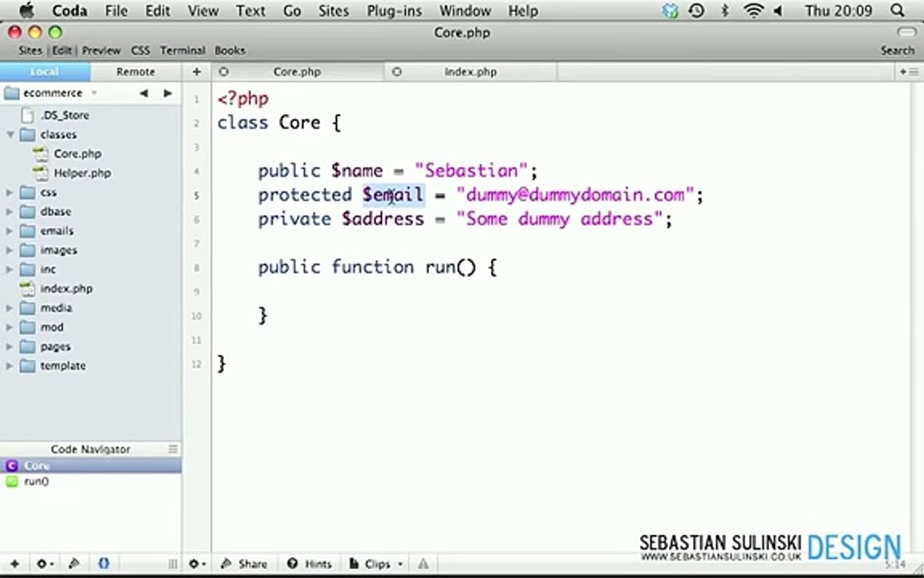The width and height of the screenshot is (924, 578).
Task: Expand the css folder
Action: [x=10, y=193]
